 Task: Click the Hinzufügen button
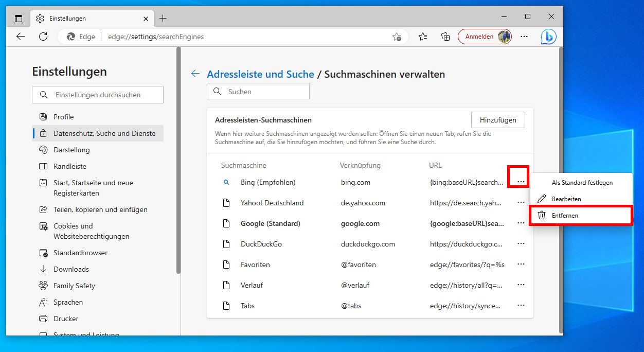tap(498, 120)
